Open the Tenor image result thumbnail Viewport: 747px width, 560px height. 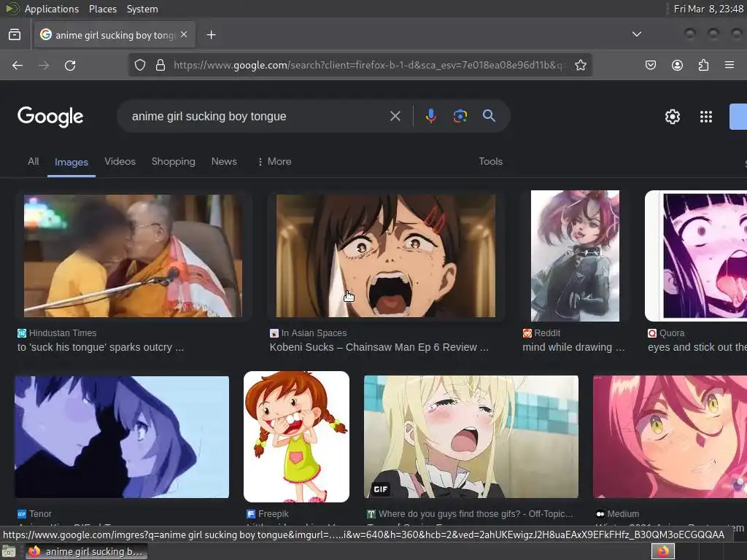[122, 437]
